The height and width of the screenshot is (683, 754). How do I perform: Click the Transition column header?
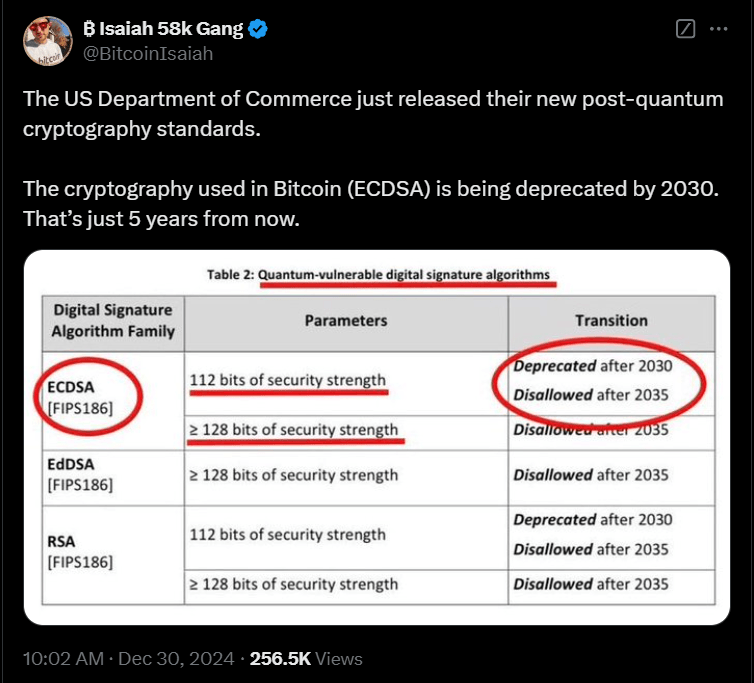[x=611, y=321]
